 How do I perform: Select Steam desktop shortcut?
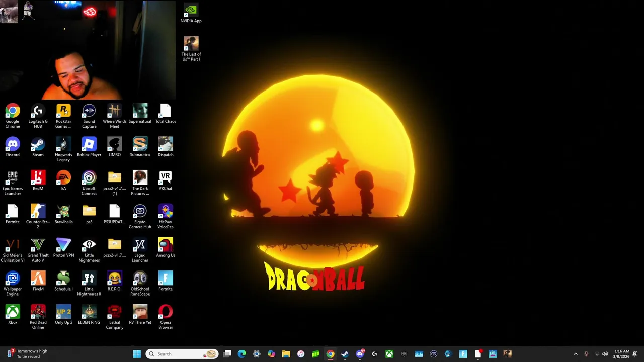[x=38, y=147]
